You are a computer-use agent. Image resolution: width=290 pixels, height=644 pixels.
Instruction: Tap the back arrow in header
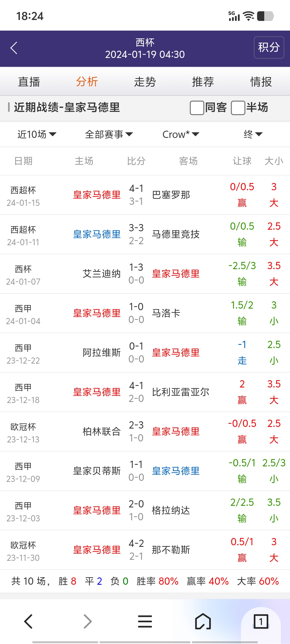(14, 48)
